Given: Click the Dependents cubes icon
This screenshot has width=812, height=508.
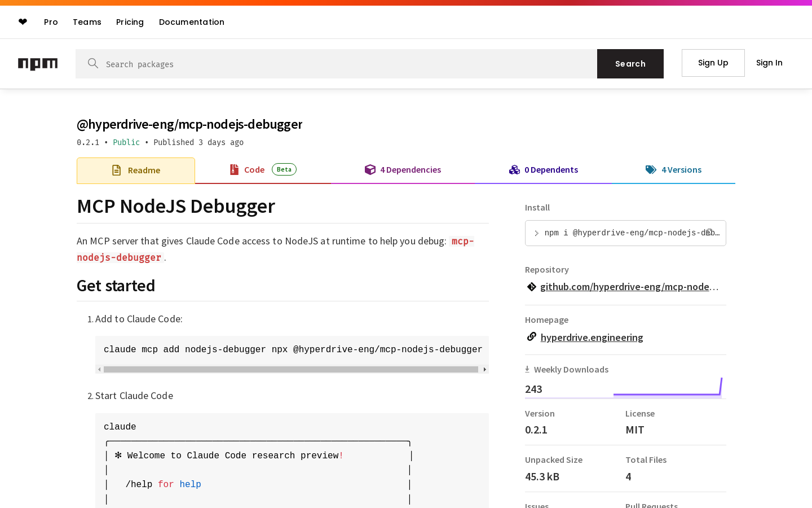Looking at the screenshot, I should tap(514, 169).
